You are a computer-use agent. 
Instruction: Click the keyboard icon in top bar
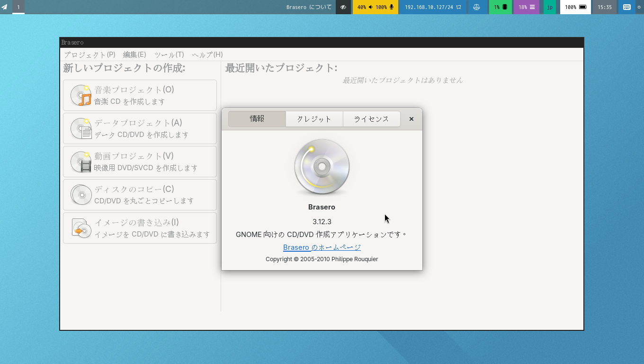627,7
